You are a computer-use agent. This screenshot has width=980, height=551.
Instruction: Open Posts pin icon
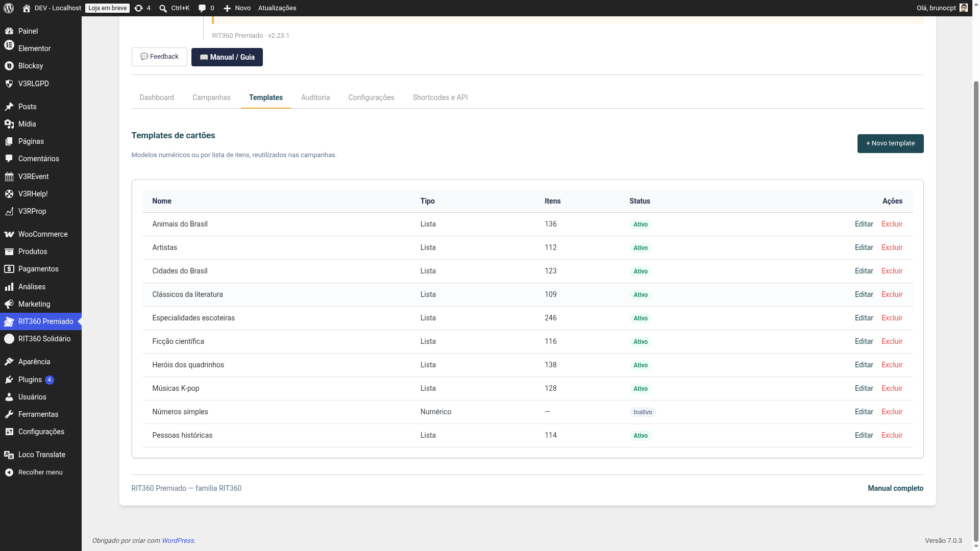9,107
